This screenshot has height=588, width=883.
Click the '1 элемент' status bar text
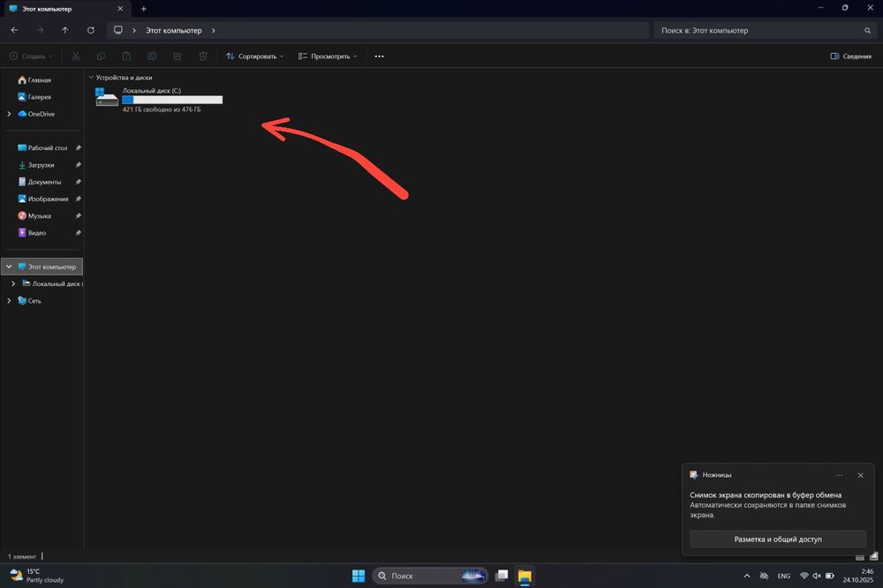pyautogui.click(x=22, y=556)
